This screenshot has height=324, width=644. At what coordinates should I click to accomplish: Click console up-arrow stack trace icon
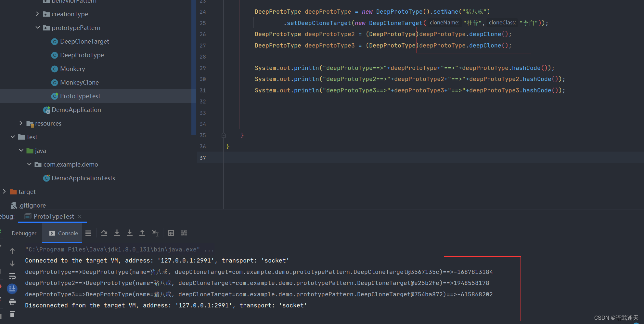coord(12,251)
